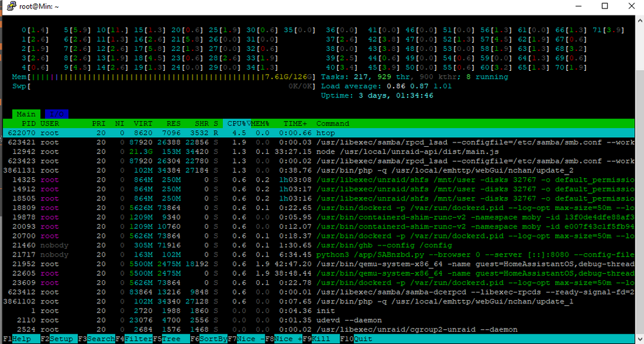Click the Mem usage meter bar
The height and width of the screenshot is (344, 644).
pyautogui.click(x=164, y=77)
